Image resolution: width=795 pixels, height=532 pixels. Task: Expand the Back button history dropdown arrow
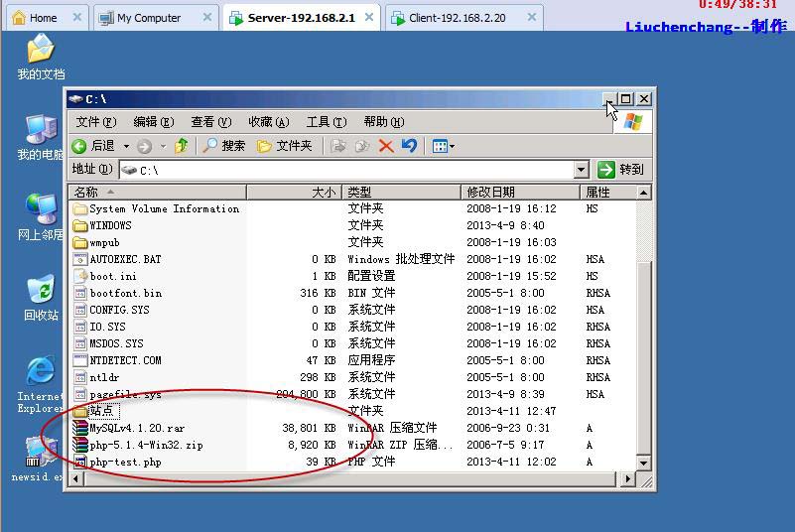tap(126, 147)
